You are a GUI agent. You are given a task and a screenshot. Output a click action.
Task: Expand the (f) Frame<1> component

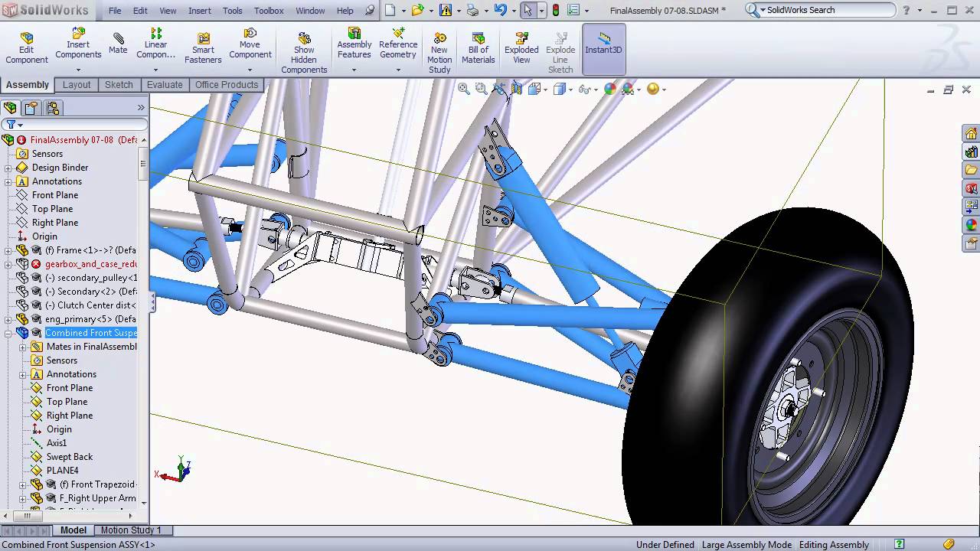coord(8,250)
